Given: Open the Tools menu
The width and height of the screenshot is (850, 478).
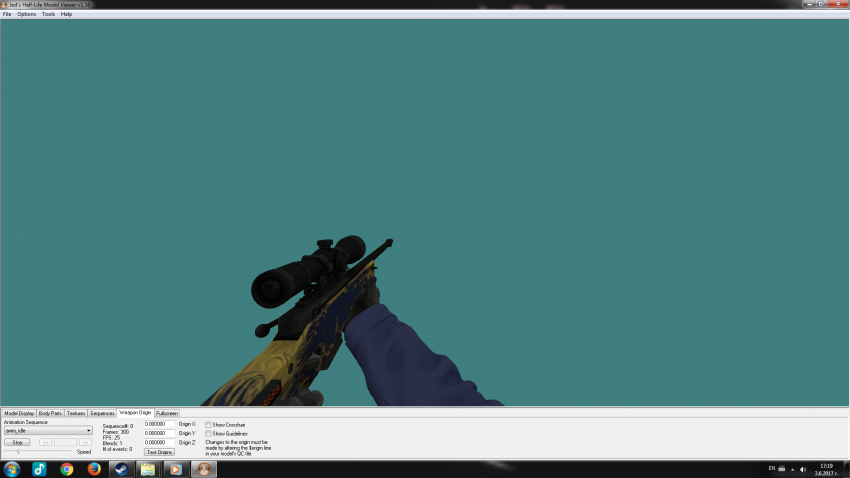Looking at the screenshot, I should (48, 14).
